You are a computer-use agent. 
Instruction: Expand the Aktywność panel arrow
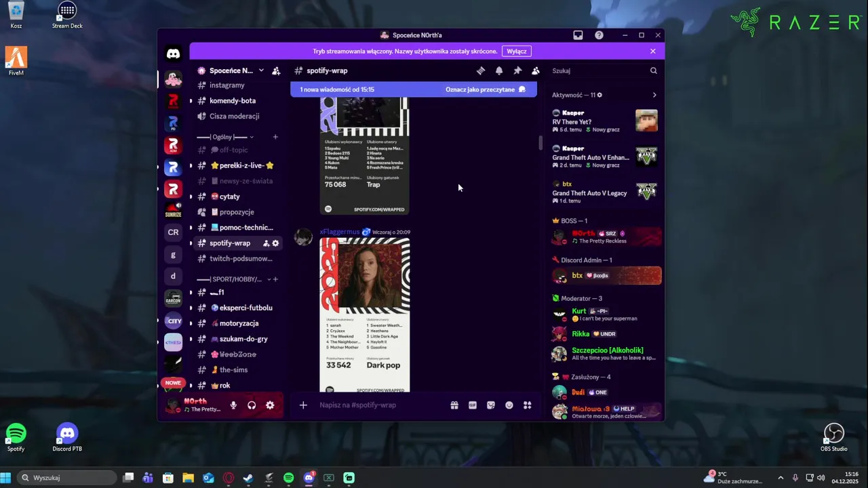pos(654,95)
